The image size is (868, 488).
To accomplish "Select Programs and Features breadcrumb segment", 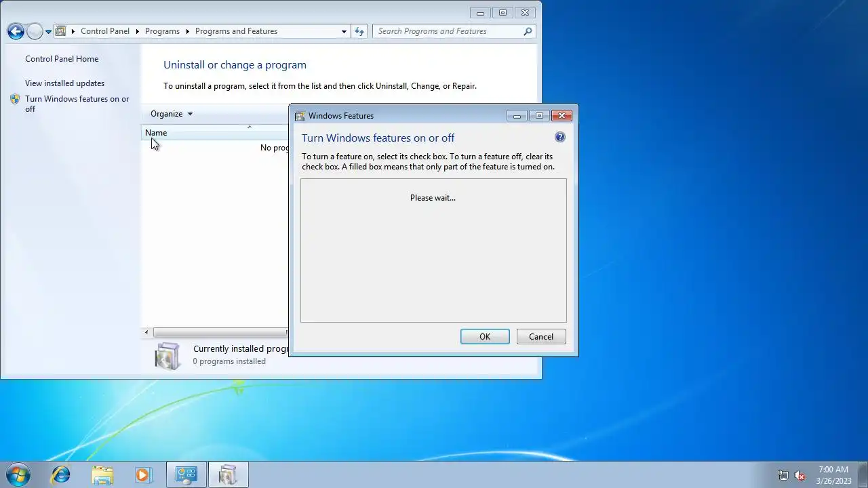I will coord(236,31).
